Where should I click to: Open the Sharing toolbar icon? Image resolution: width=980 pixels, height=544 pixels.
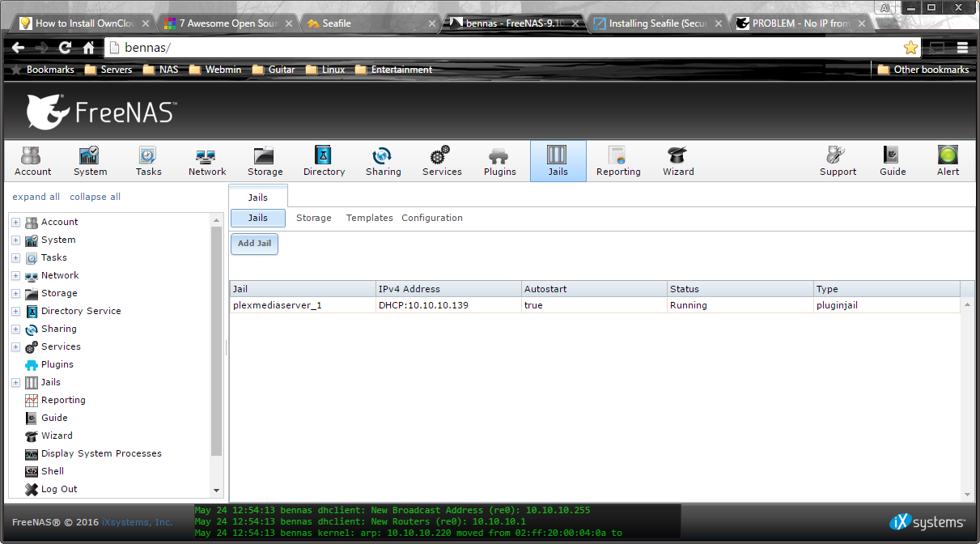coord(383,160)
